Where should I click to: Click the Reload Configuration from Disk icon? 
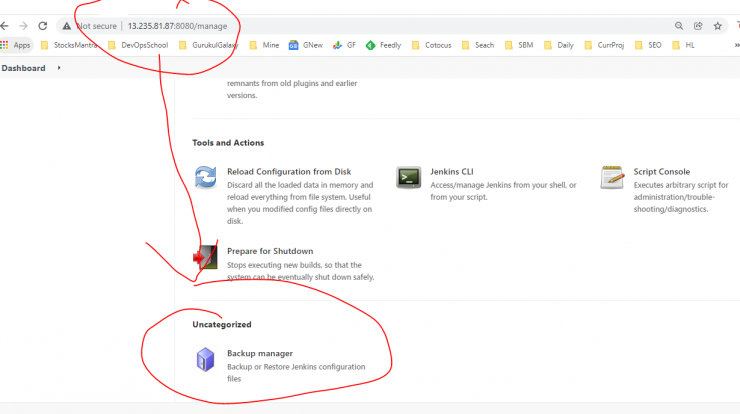(206, 177)
